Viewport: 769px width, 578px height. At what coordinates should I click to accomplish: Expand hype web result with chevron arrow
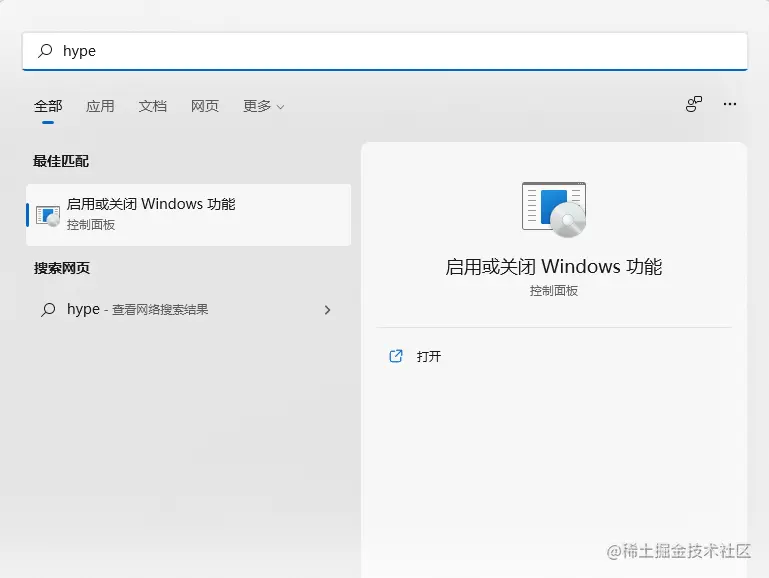pyautogui.click(x=328, y=310)
